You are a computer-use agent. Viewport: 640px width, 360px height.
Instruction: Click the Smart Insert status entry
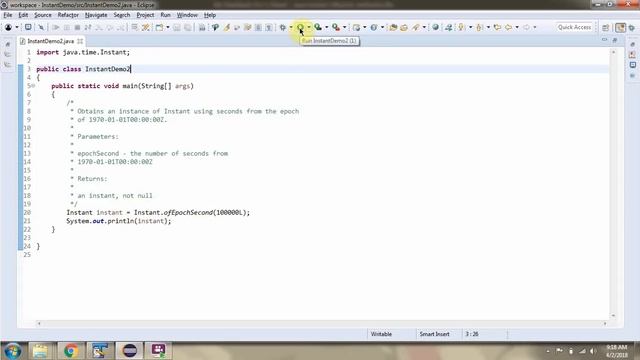434,334
